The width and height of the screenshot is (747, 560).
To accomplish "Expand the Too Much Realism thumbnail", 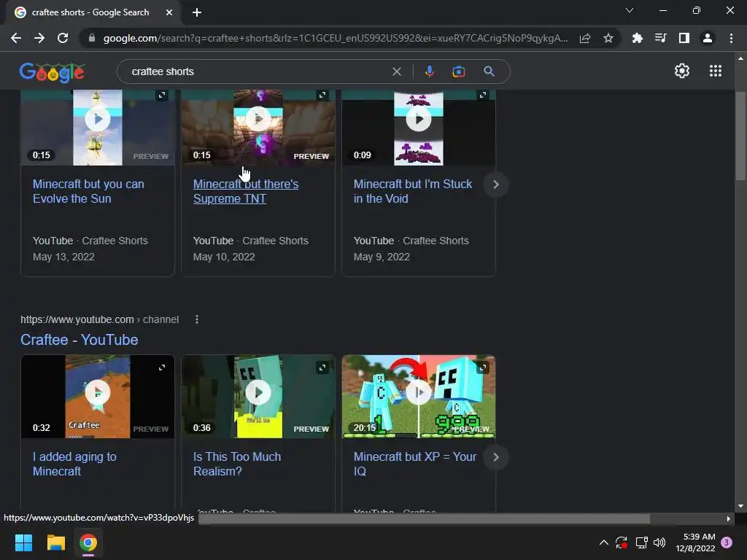I will [322, 367].
